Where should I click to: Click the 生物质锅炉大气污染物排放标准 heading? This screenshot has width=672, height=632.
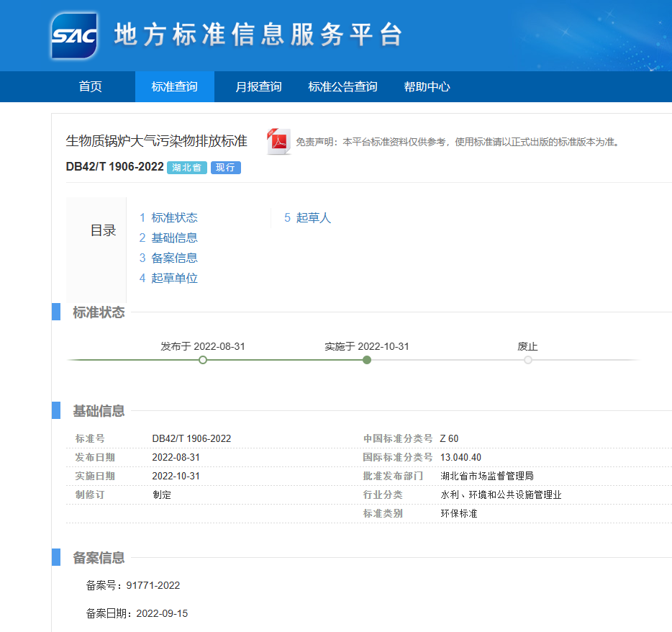157,141
